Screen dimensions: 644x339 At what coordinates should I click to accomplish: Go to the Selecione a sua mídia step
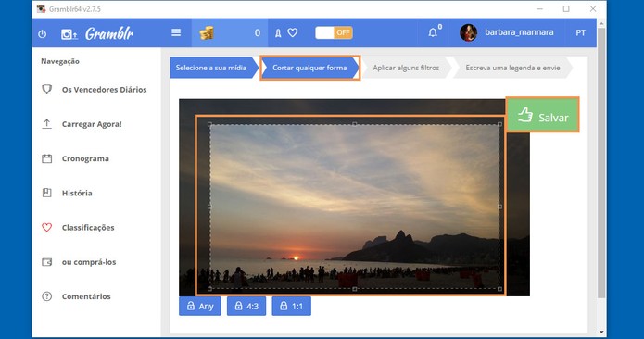tap(211, 68)
